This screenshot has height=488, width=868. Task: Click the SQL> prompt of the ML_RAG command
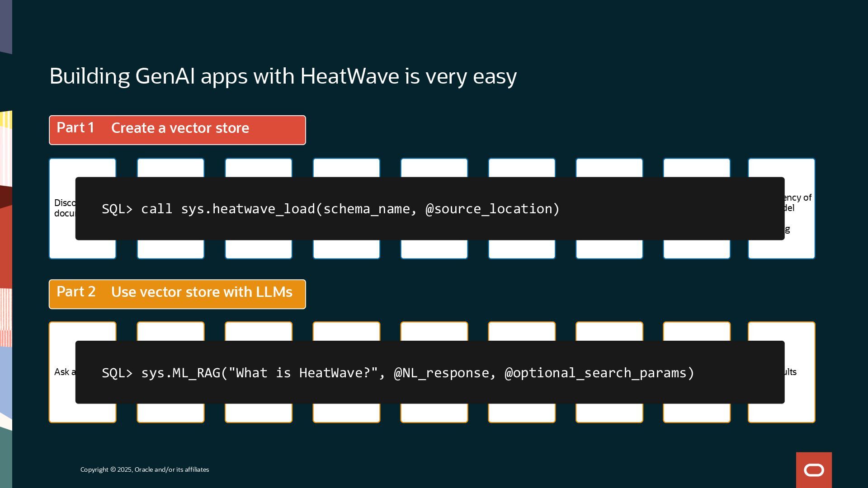(x=117, y=373)
